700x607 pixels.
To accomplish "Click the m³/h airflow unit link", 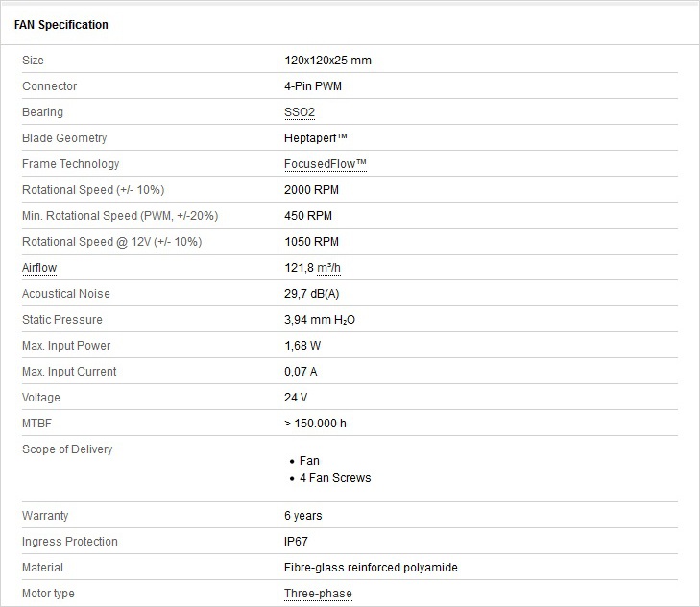I will (x=328, y=268).
